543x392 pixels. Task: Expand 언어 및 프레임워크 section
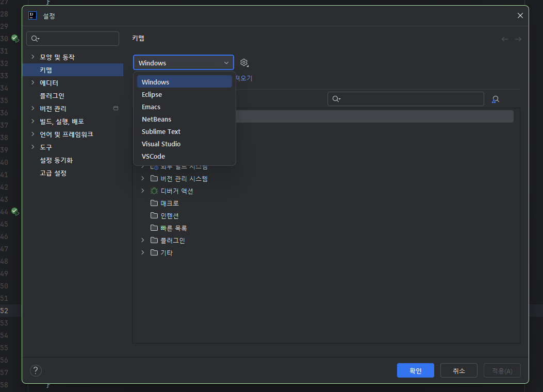click(33, 134)
